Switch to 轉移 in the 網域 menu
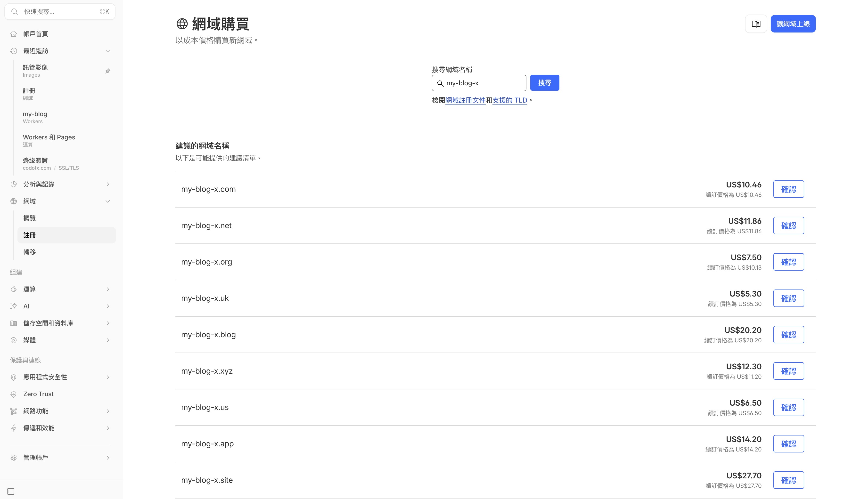The image size is (868, 499). [x=29, y=252]
